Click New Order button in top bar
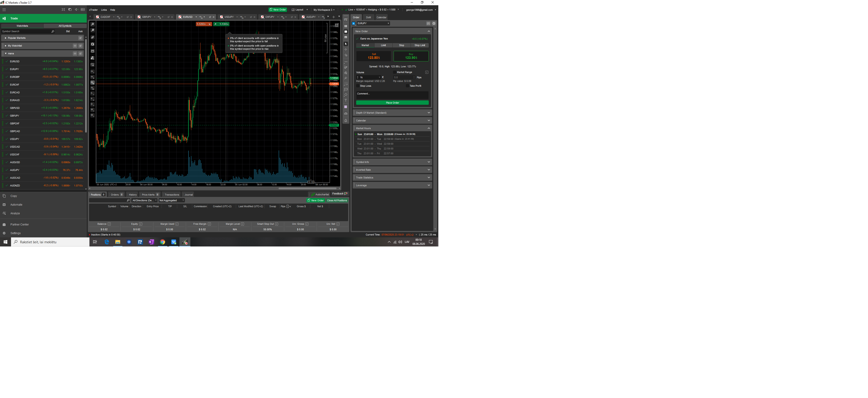The width and height of the screenshot is (868, 398). point(278,10)
